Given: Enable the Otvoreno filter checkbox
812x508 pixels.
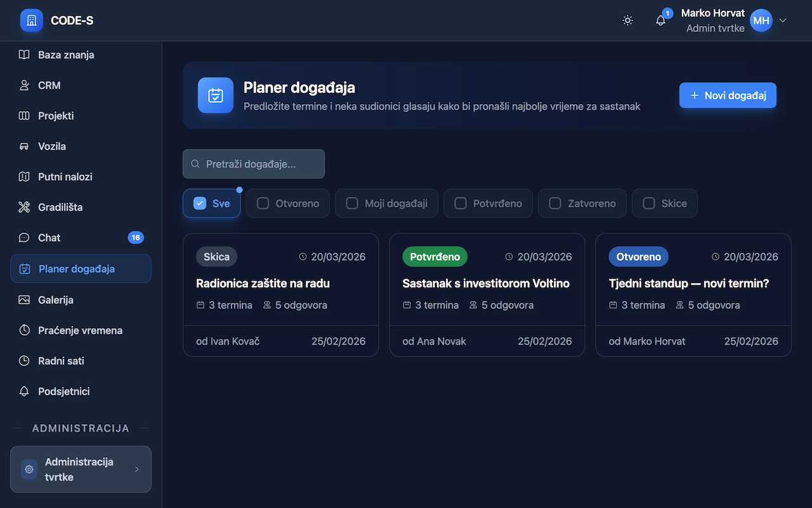Looking at the screenshot, I should tap(263, 204).
